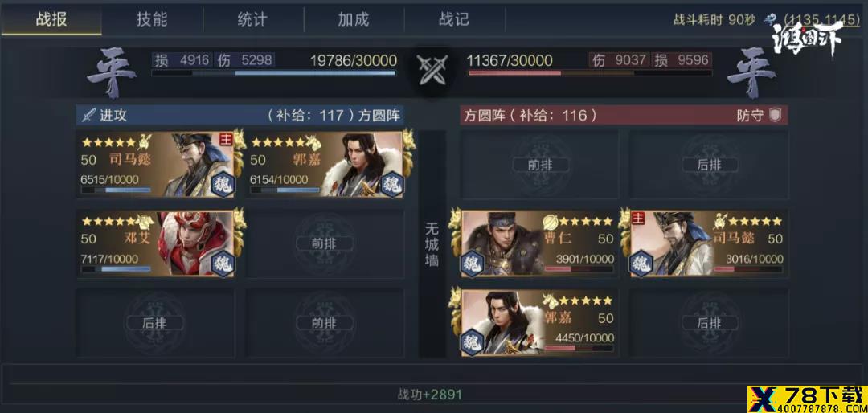Click the red 主 commander badge on attacker 司马懿
Image resolution: width=868 pixels, height=413 pixels.
tap(225, 139)
